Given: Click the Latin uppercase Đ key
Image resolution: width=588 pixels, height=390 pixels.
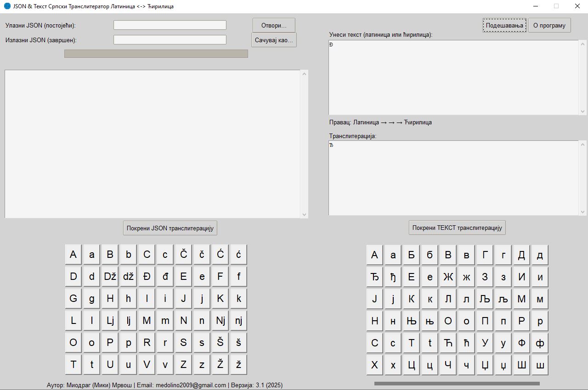Looking at the screenshot, I should 147,277.
